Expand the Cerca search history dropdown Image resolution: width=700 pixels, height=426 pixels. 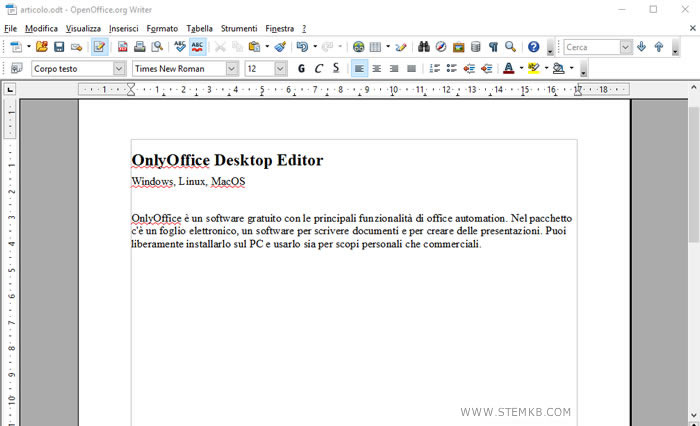(626, 47)
